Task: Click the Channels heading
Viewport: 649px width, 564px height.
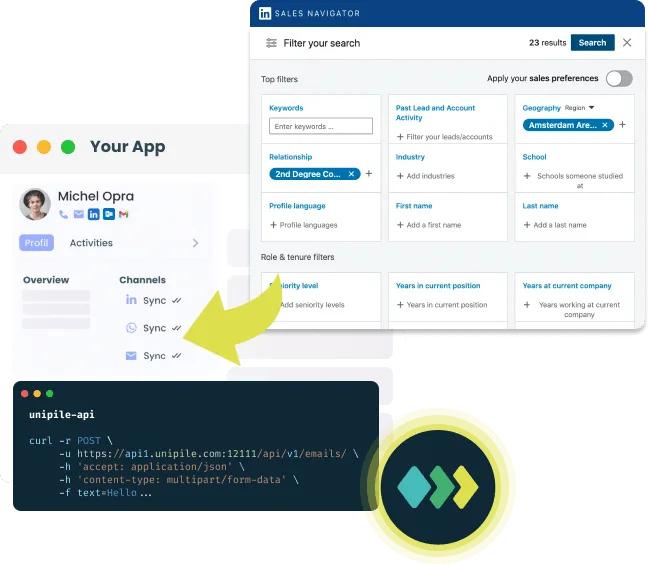Action: [x=142, y=280]
